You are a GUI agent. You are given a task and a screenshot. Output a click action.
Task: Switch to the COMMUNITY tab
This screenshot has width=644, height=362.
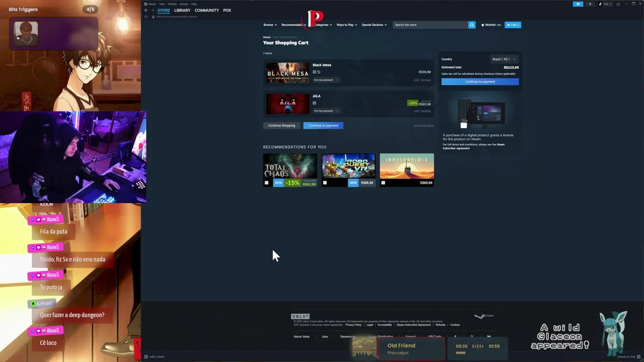(207, 10)
